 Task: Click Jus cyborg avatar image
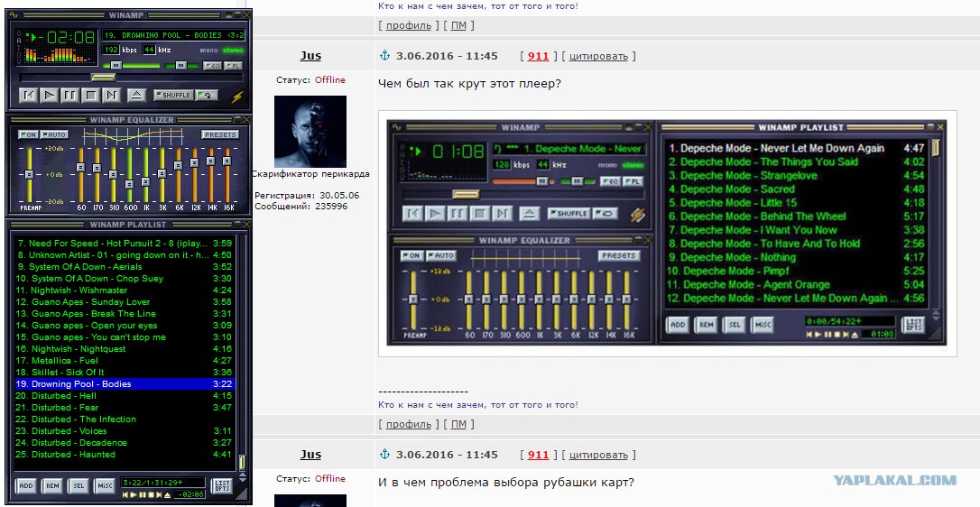310,132
